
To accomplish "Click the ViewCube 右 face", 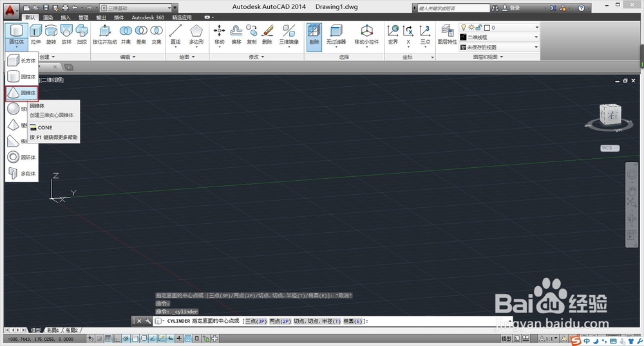I will (613, 115).
